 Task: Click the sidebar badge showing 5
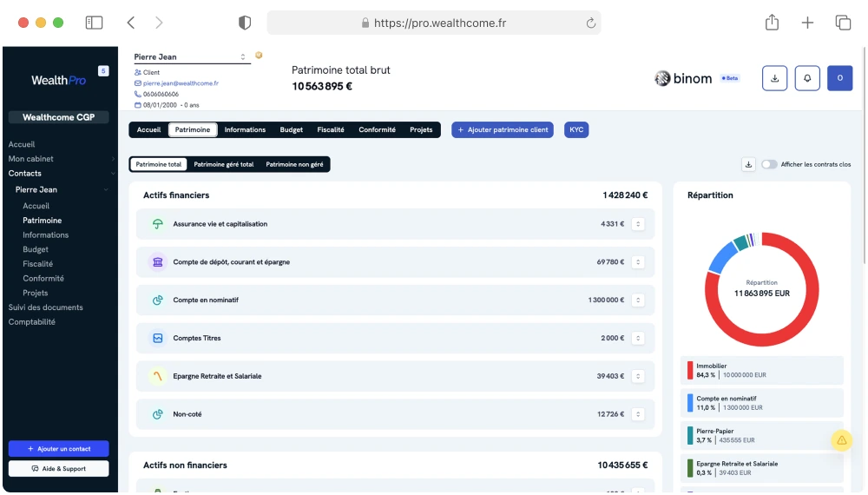[103, 71]
